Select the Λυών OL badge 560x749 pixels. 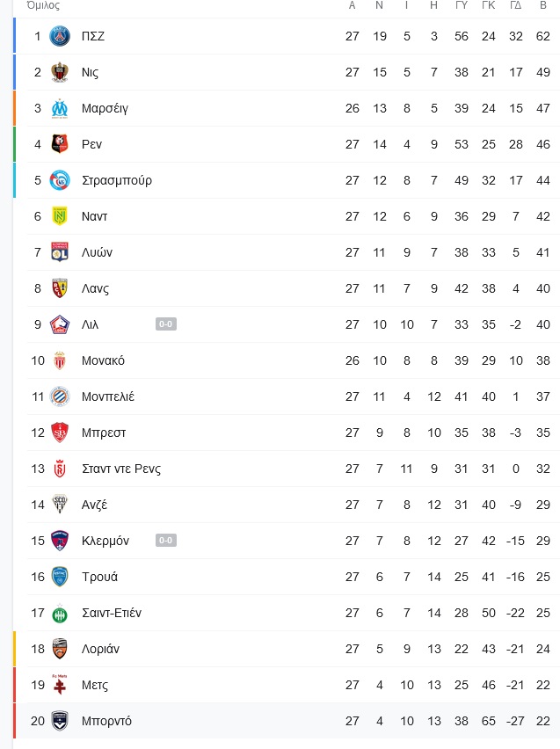tap(60, 252)
